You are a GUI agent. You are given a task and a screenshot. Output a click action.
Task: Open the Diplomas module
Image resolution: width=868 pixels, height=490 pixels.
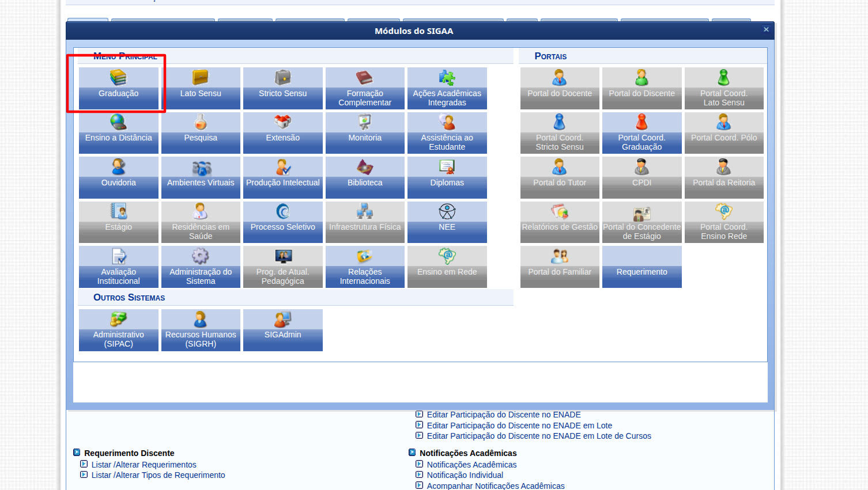447,177
